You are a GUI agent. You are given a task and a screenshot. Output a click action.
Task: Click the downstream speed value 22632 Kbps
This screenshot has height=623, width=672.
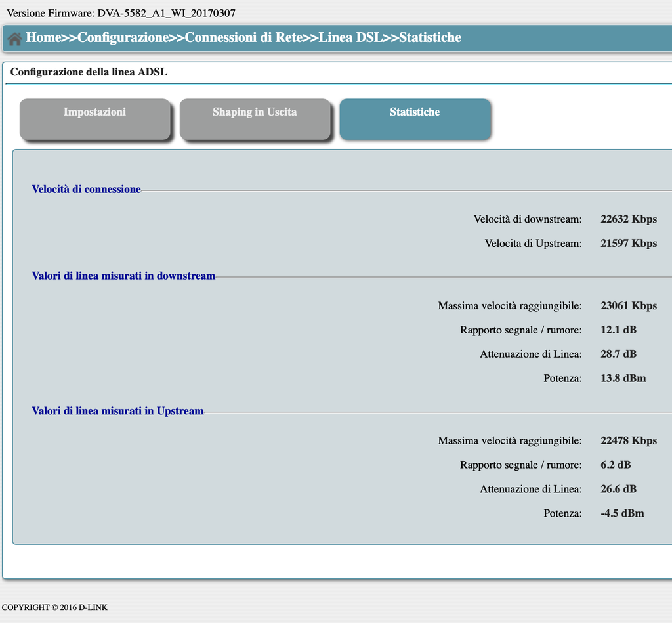(x=628, y=219)
